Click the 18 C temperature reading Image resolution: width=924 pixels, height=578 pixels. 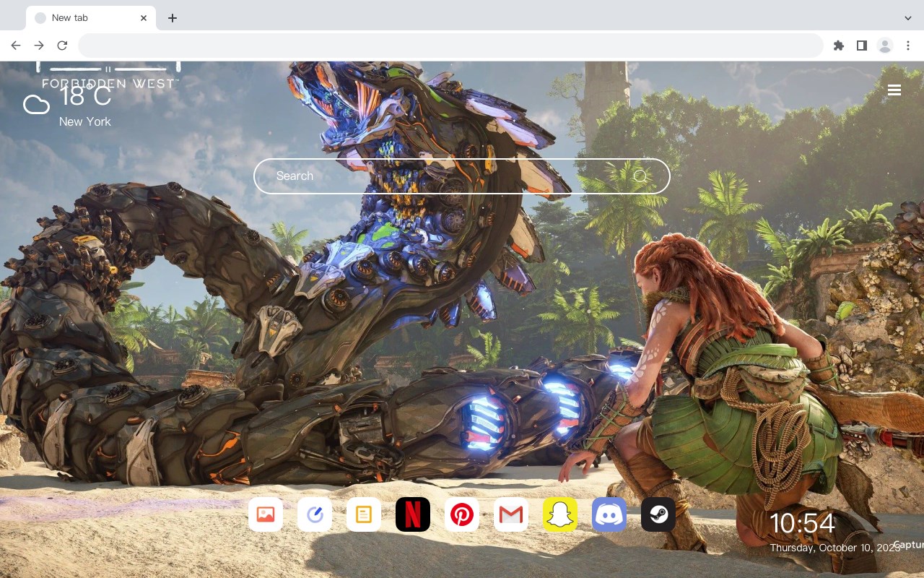[85, 95]
